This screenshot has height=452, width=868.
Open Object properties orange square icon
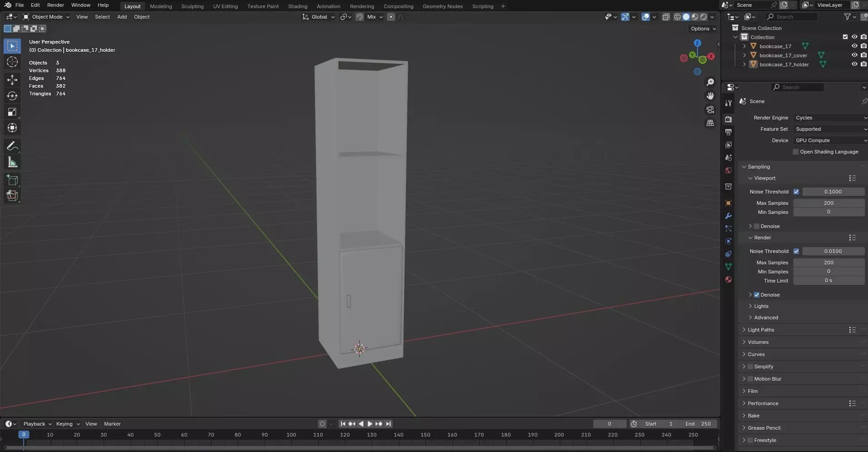click(x=728, y=203)
